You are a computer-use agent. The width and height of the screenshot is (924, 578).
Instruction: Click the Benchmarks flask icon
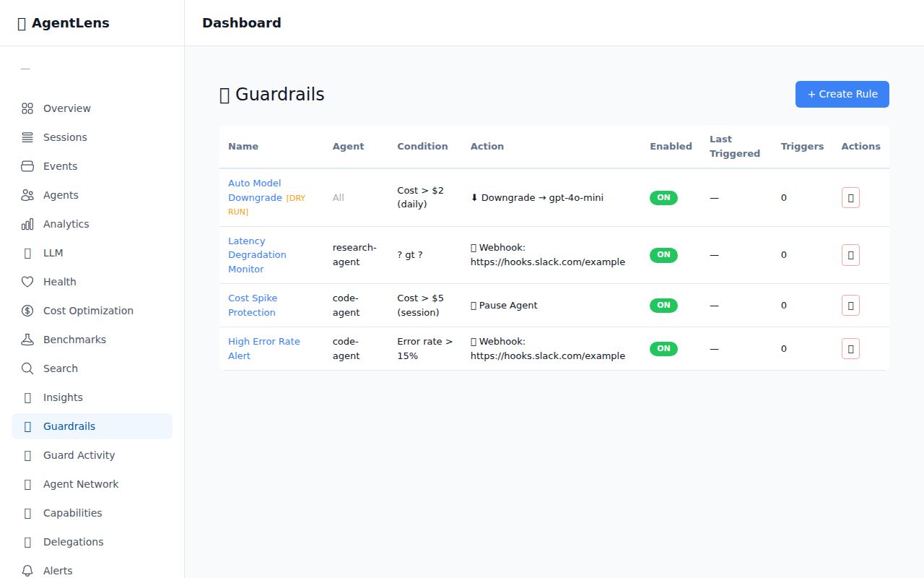(x=27, y=340)
